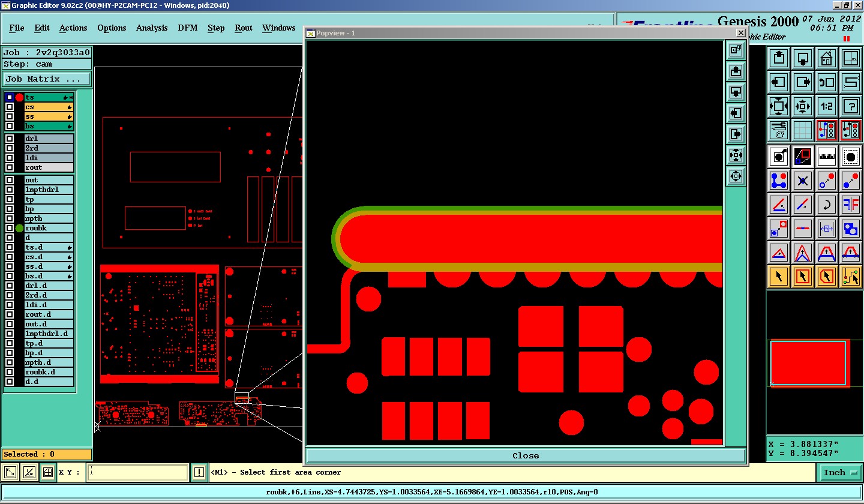864x504 pixels.
Task: Open the Edit menu
Action: coord(42,28)
